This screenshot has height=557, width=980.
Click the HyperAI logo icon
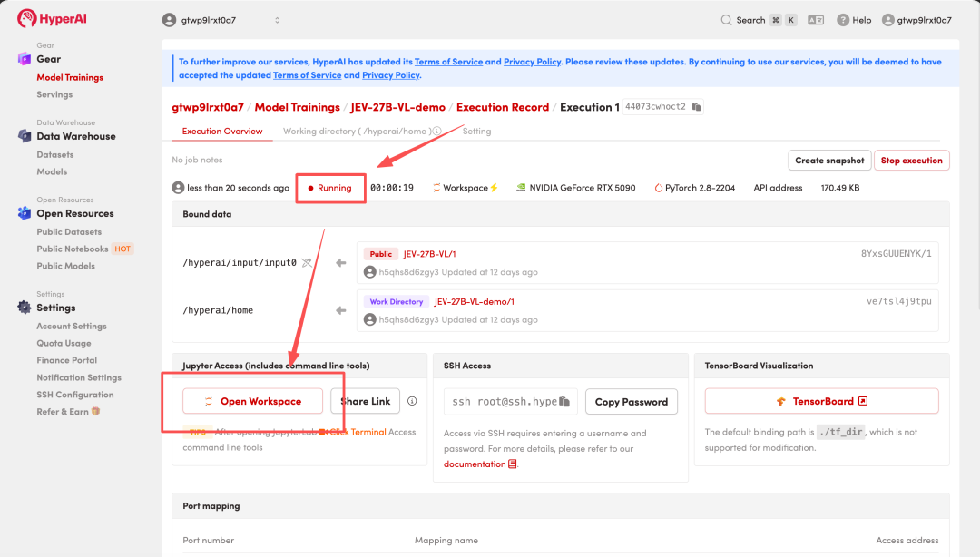point(26,19)
